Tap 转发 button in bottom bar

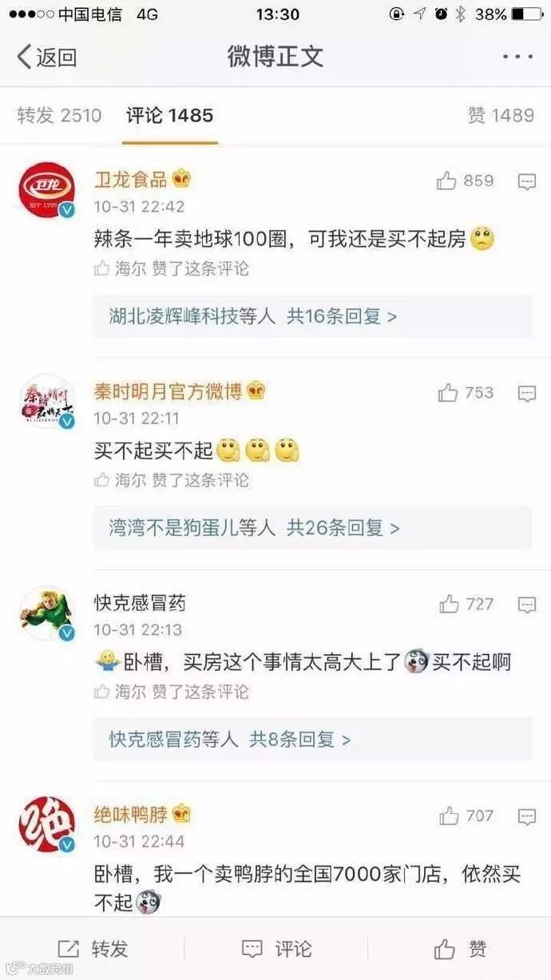pos(93,949)
